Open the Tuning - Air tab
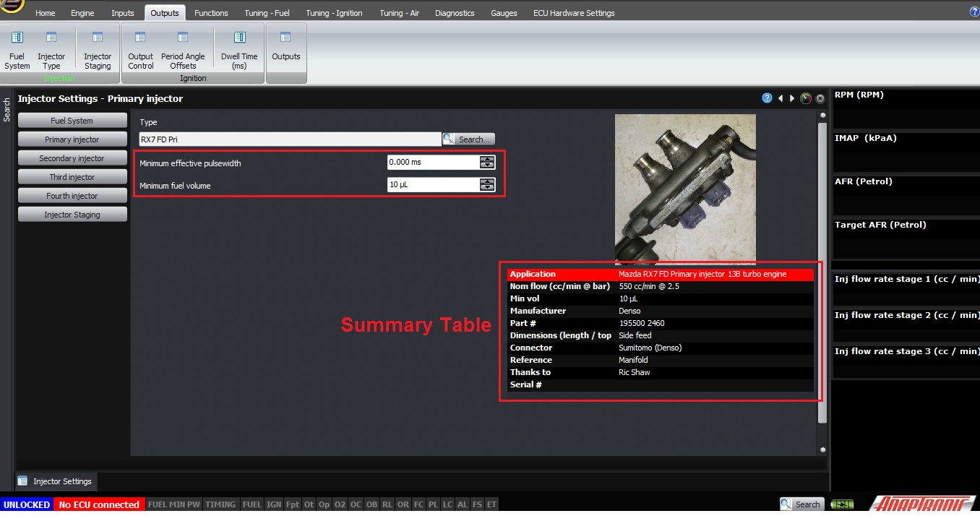Screen dimensions: 980x516 [x=399, y=13]
